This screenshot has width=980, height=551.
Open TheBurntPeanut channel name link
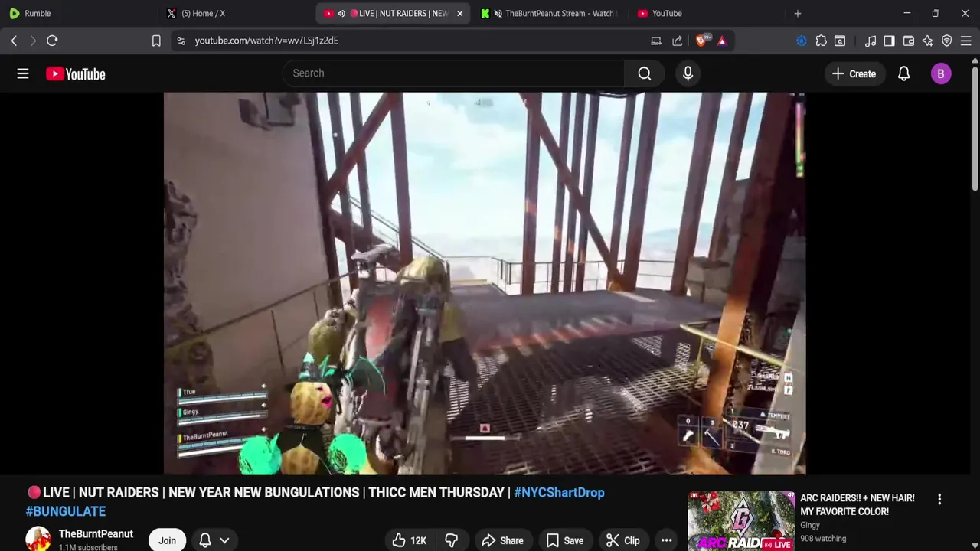click(x=96, y=533)
